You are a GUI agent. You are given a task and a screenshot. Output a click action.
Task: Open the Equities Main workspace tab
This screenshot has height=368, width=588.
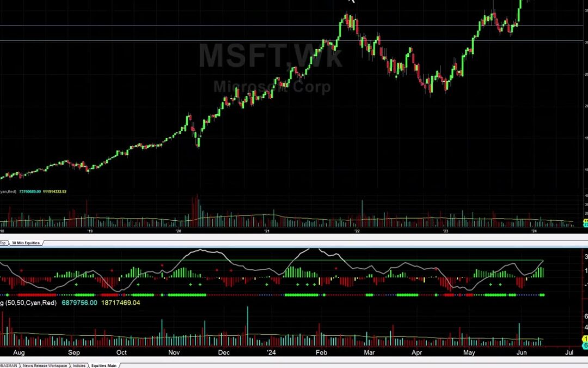coord(103,365)
